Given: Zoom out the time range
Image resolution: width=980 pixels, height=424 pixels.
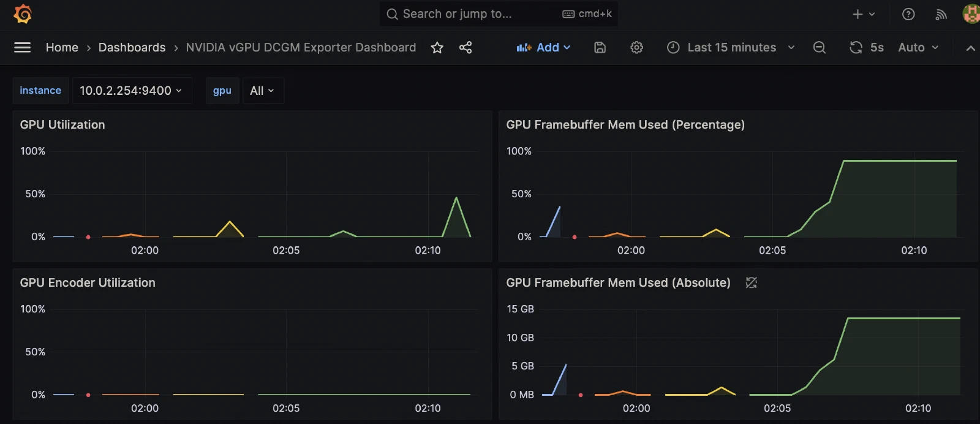Looking at the screenshot, I should (x=820, y=47).
